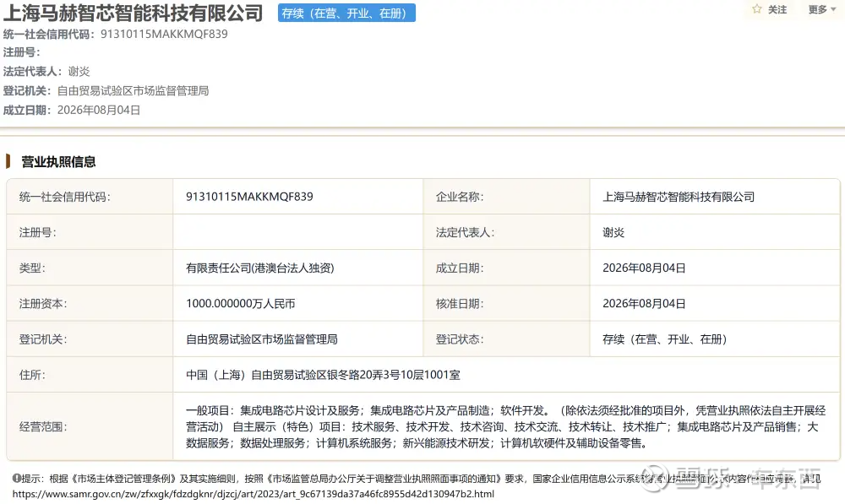This screenshot has height=504, width=845.
Task: Open the 更多 dropdown menu
Action: click(x=822, y=9)
